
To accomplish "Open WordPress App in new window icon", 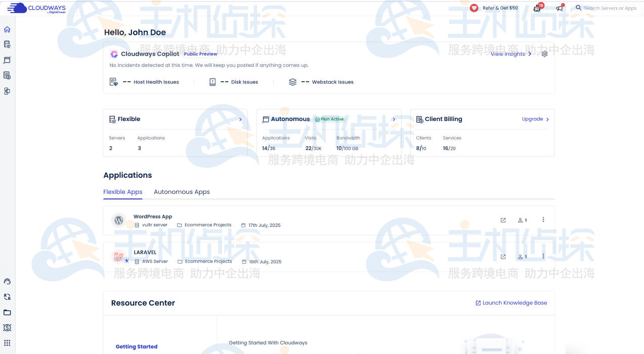I will click(x=503, y=220).
